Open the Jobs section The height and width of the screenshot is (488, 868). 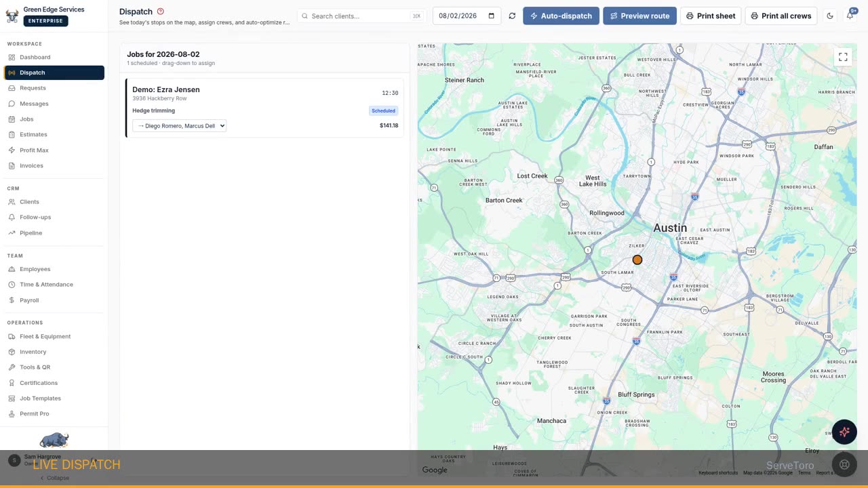click(x=54, y=119)
